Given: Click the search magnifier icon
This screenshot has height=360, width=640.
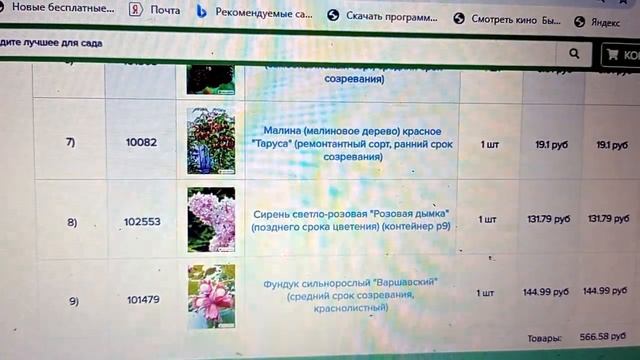Looking at the screenshot, I should point(574,53).
